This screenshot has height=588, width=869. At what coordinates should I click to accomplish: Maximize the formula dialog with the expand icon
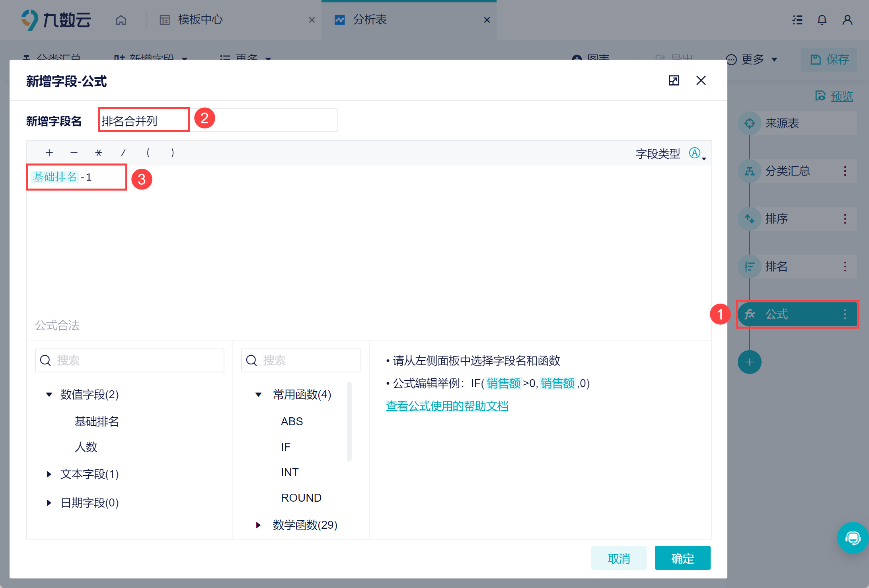point(674,81)
